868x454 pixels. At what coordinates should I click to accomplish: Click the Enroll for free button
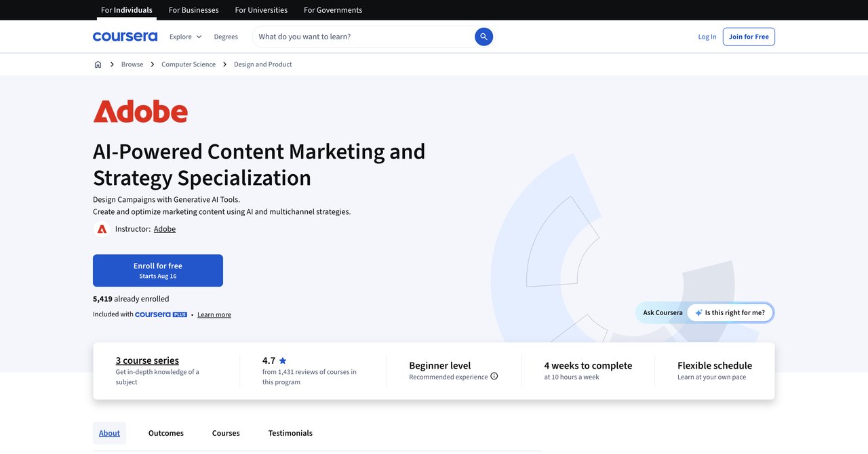pyautogui.click(x=158, y=270)
